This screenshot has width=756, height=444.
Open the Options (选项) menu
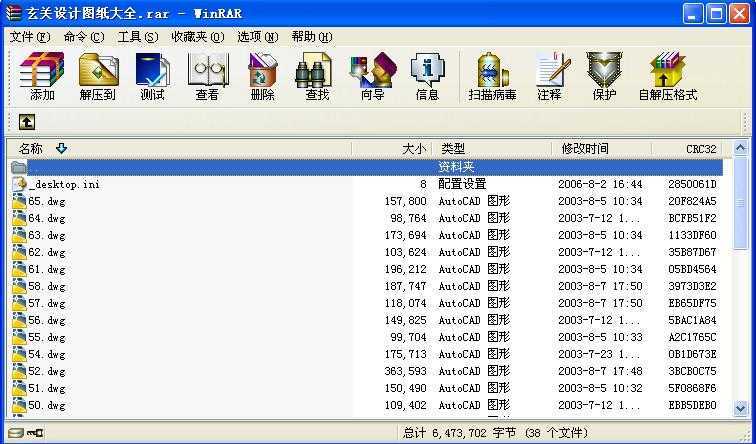257,37
